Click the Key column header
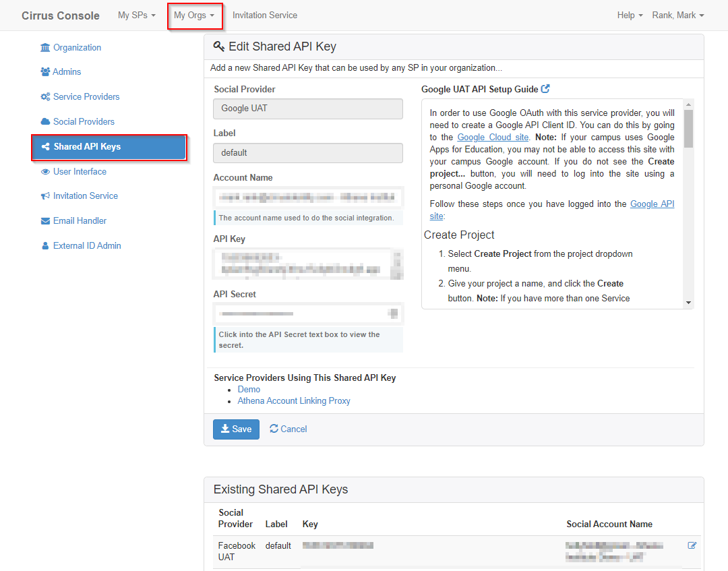The width and height of the screenshot is (728, 571). (310, 524)
